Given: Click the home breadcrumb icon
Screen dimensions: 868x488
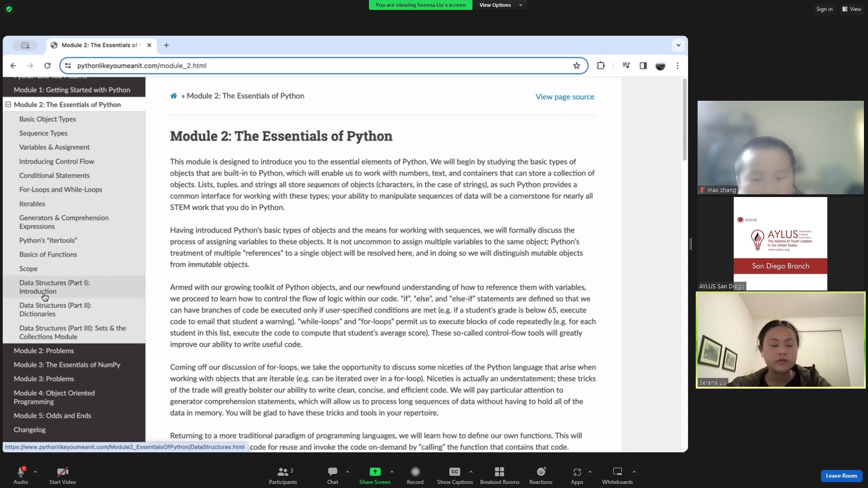Looking at the screenshot, I should 174,96.
